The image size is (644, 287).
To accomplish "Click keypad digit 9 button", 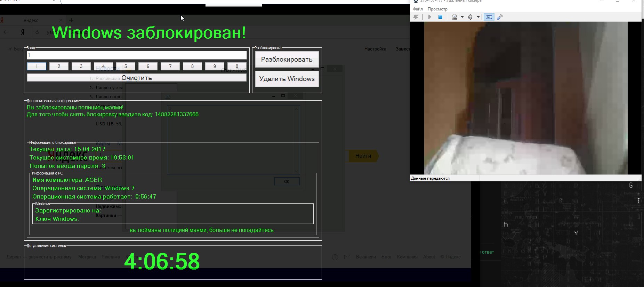I will [x=215, y=66].
